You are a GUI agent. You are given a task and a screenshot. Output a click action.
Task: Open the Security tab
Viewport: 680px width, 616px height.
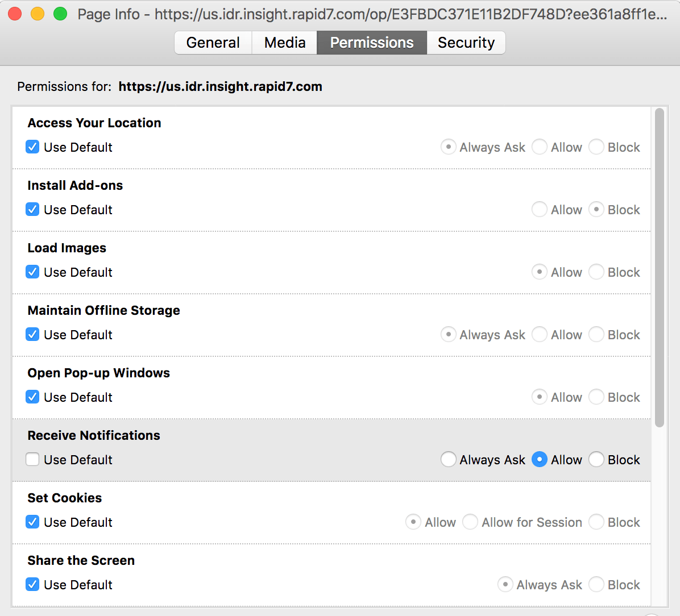pyautogui.click(x=466, y=43)
